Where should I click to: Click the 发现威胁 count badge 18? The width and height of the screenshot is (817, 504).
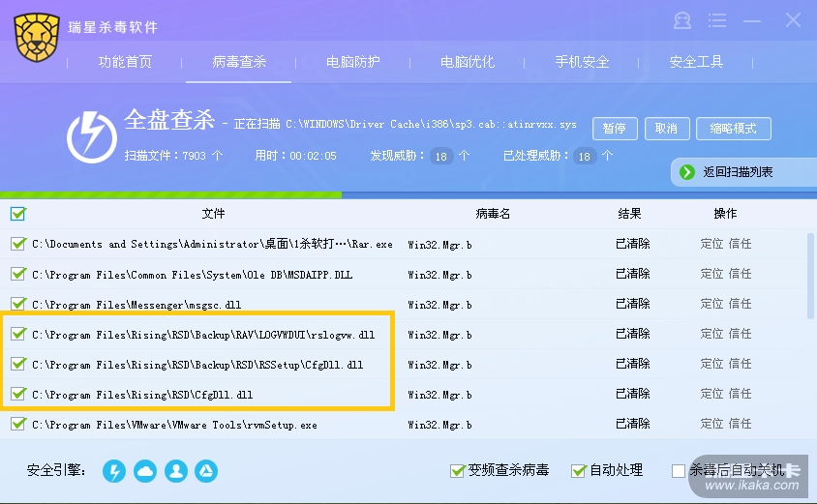pos(441,156)
